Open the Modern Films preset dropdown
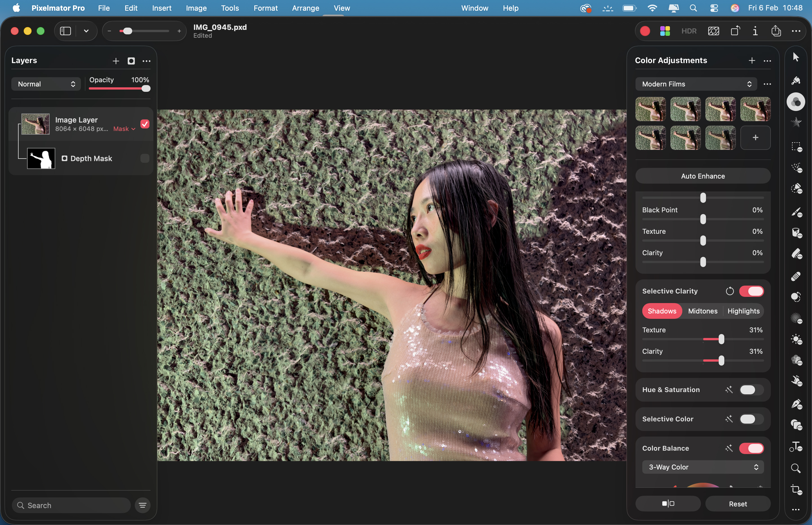 click(x=696, y=84)
